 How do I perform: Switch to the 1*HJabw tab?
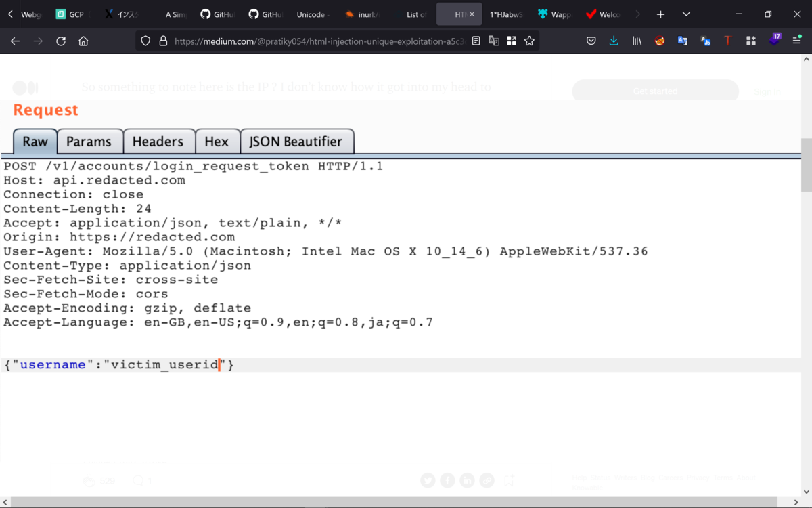pyautogui.click(x=507, y=14)
